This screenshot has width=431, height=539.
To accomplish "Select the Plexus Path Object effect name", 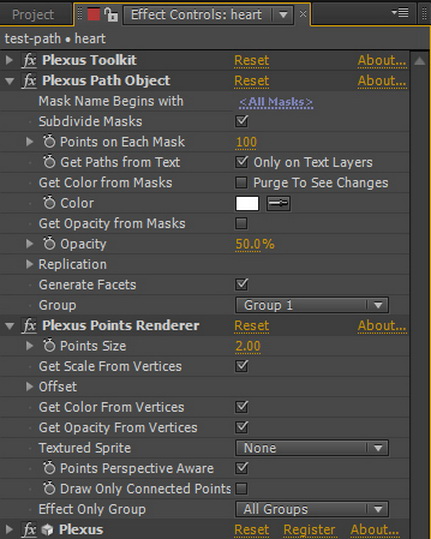I will click(106, 81).
